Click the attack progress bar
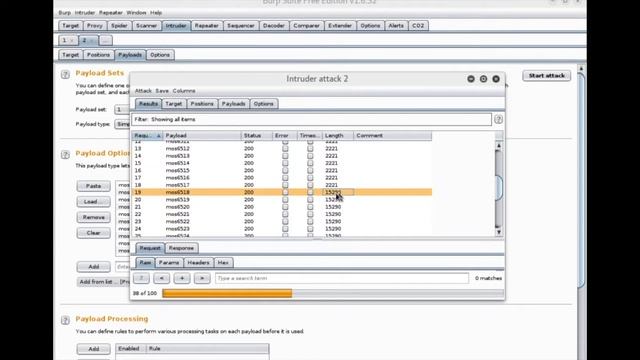 pos(333,293)
